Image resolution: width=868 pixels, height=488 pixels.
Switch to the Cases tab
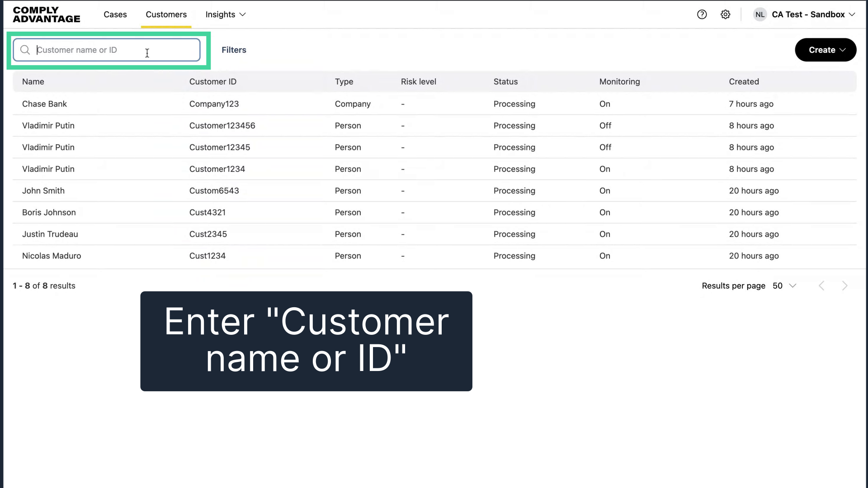pyautogui.click(x=115, y=14)
